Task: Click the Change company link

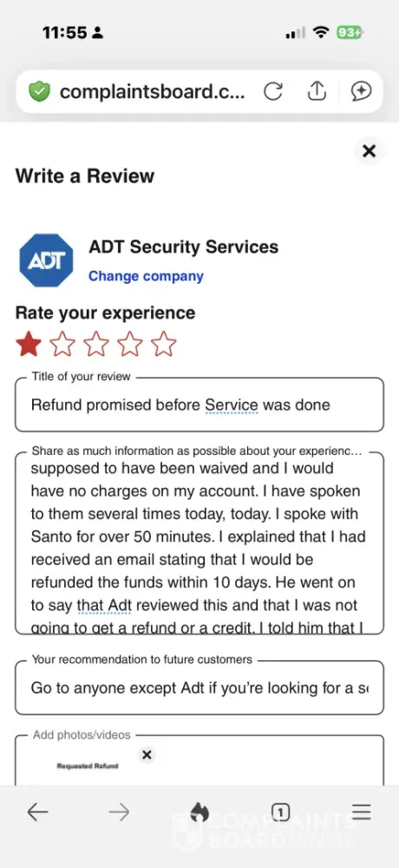Action: pos(146,276)
